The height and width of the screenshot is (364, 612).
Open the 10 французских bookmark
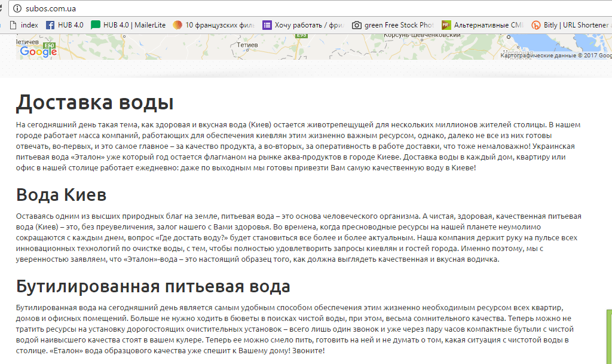coord(214,25)
